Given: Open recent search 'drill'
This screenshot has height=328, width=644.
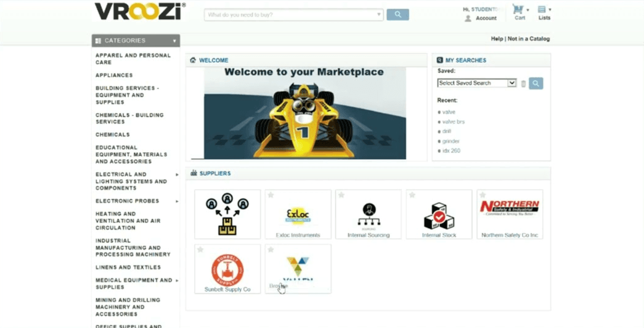Looking at the screenshot, I should pos(446,131).
